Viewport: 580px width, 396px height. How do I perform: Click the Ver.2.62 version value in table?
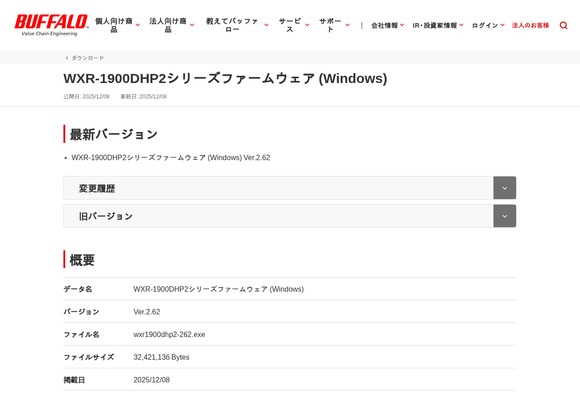coord(147,312)
